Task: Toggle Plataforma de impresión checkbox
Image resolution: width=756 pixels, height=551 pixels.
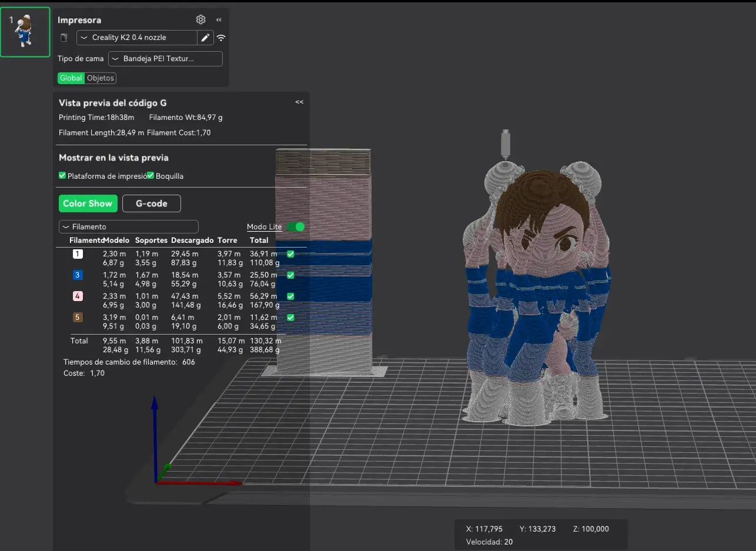Action: click(x=62, y=175)
